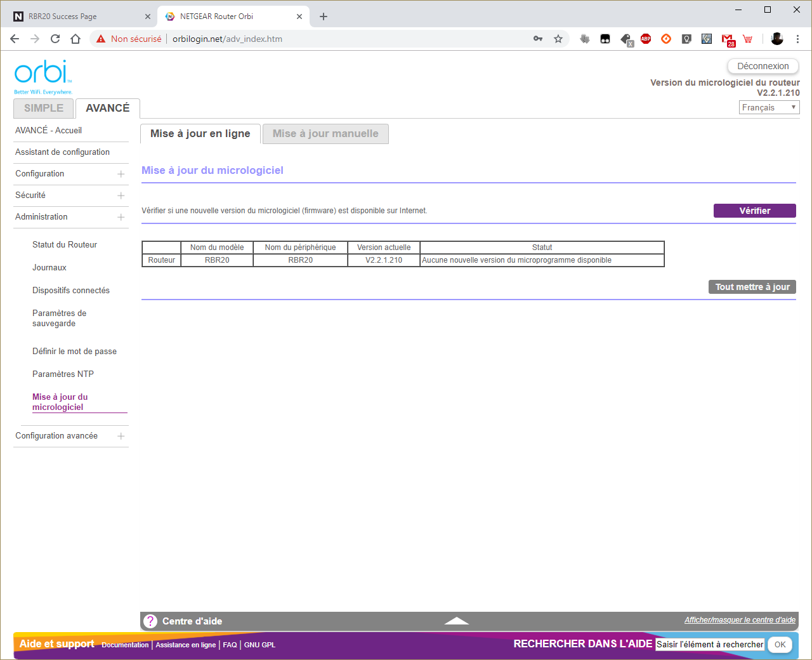This screenshot has height=660, width=812.
Task: Click the Aucune nouvelle version status cell
Action: (542, 260)
